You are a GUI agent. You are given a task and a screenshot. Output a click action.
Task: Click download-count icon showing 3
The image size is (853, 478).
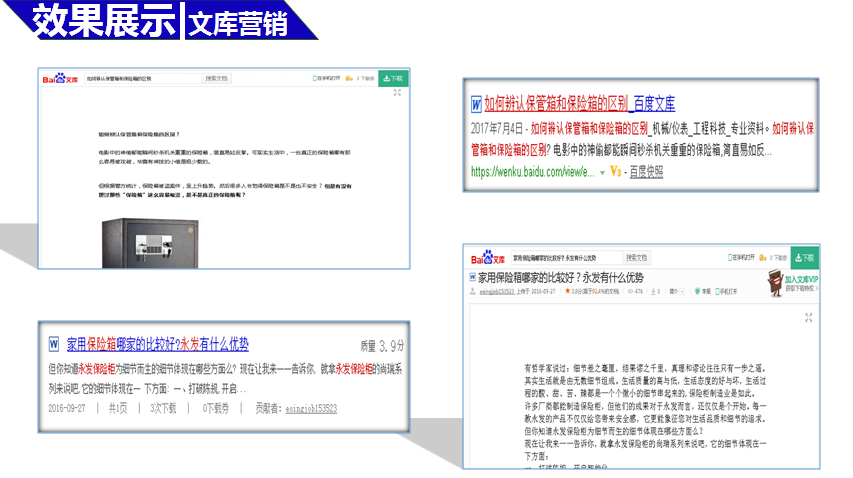(x=653, y=292)
